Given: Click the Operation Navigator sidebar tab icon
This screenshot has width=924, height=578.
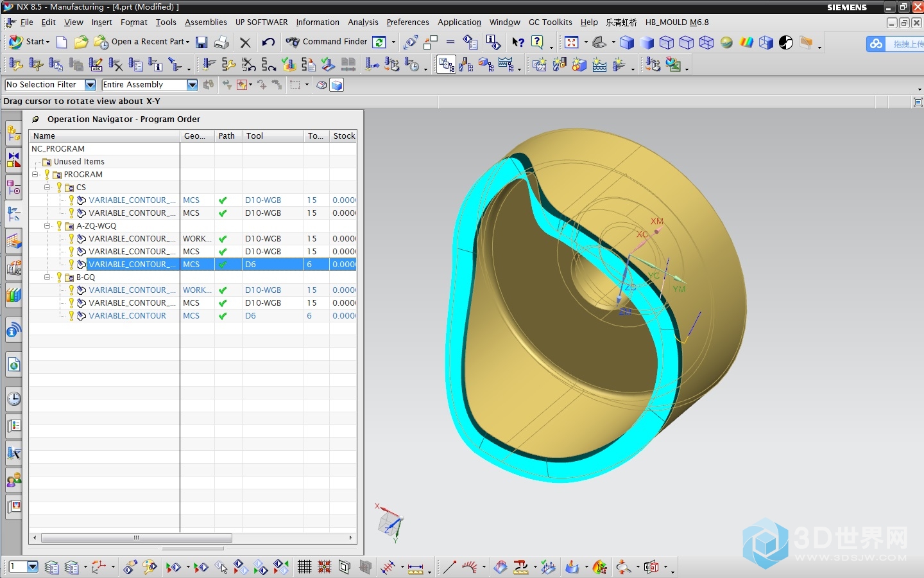Looking at the screenshot, I should (x=13, y=215).
